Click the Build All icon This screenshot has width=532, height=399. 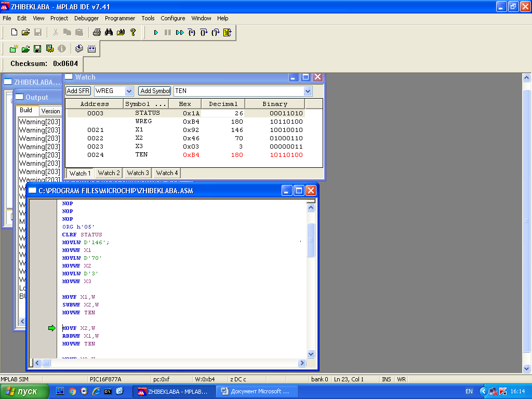coord(91,49)
